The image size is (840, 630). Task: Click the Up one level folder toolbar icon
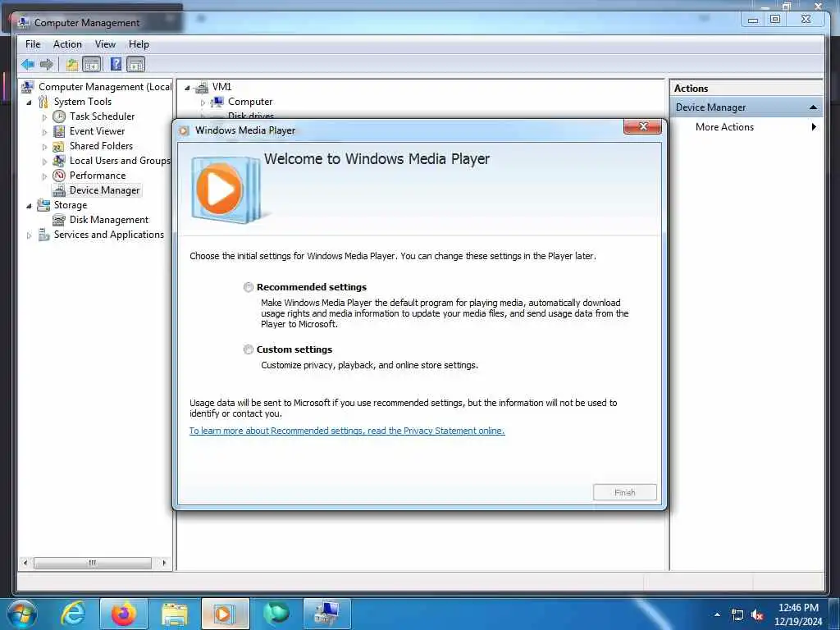pyautogui.click(x=72, y=65)
